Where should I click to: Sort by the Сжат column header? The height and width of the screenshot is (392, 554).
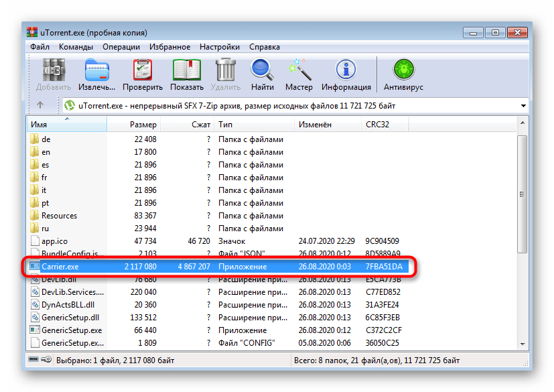point(188,124)
